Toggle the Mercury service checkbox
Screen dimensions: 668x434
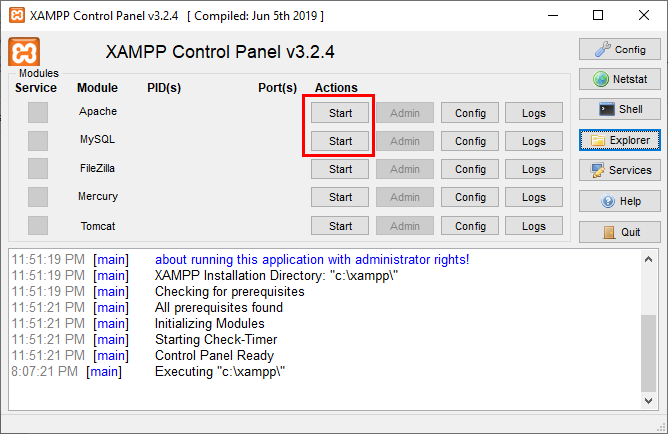pyautogui.click(x=38, y=197)
